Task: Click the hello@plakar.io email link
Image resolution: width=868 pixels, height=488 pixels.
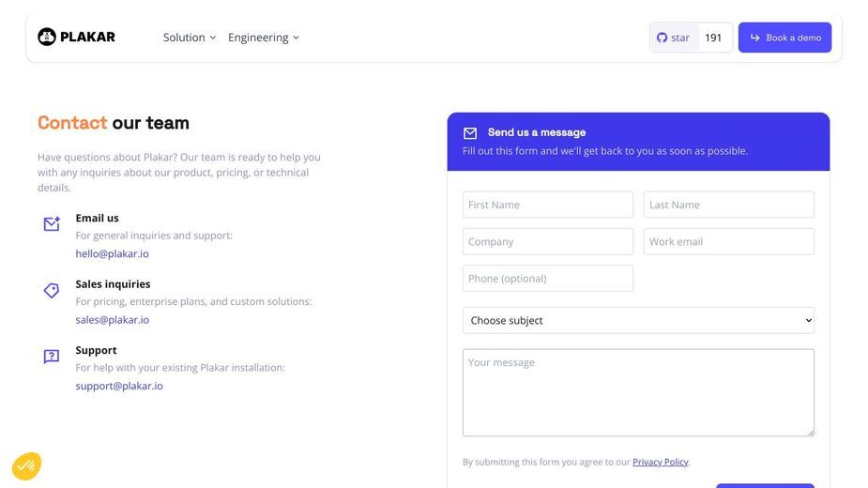Action: coord(112,253)
